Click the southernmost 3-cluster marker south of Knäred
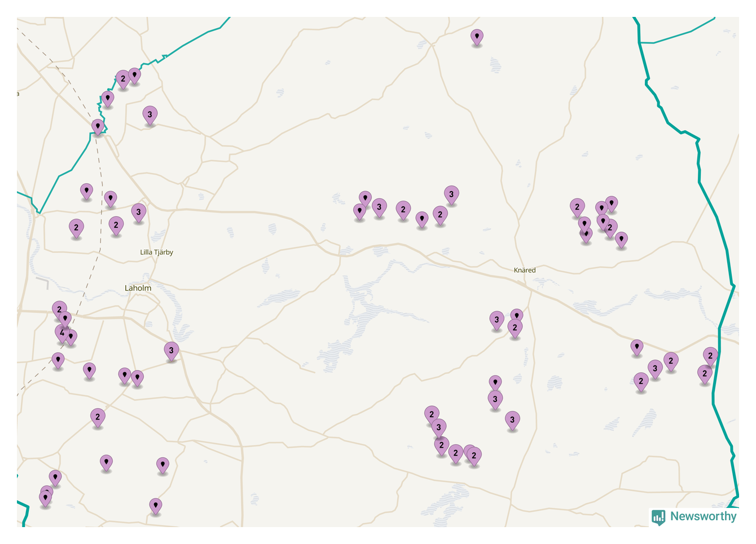Viewport: 756px width, 544px height. tap(512, 420)
